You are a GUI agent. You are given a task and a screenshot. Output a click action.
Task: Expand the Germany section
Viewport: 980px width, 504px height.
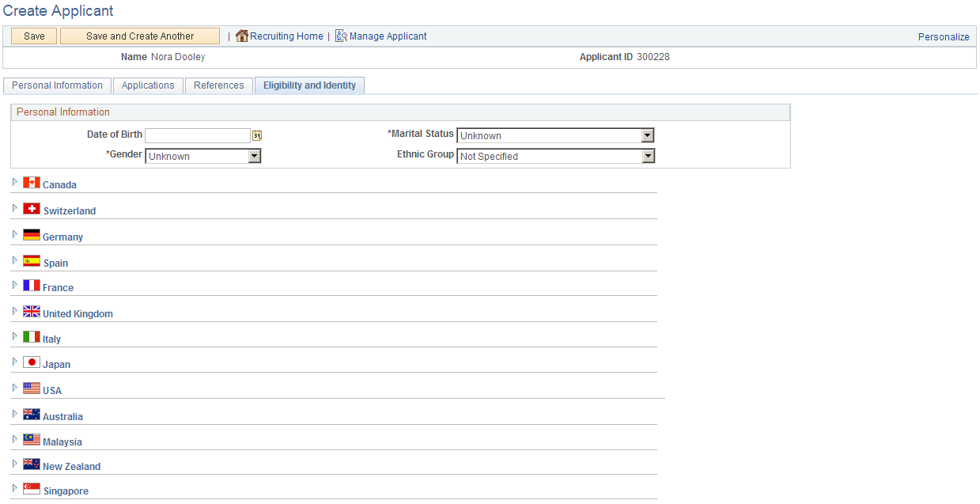[x=14, y=233]
